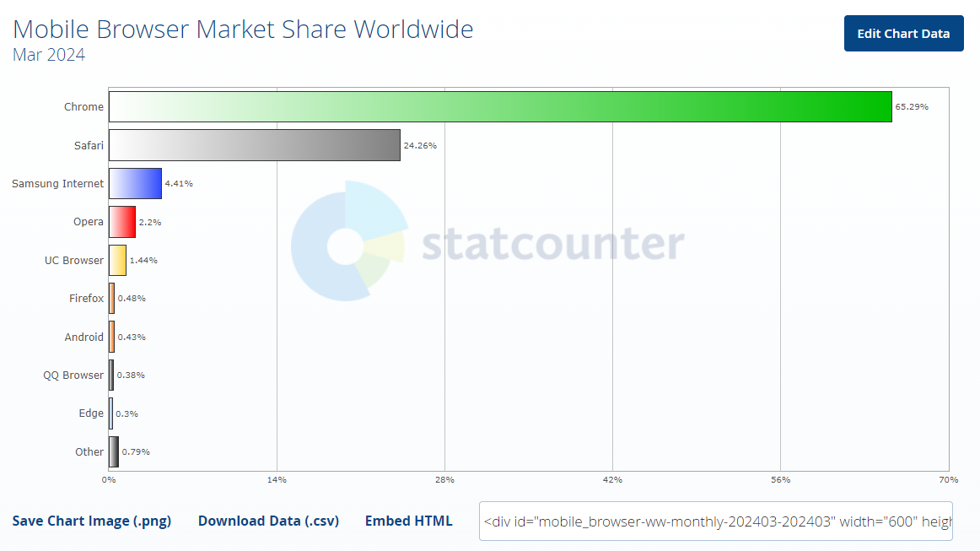Click the green Chrome bar

[x=499, y=106]
